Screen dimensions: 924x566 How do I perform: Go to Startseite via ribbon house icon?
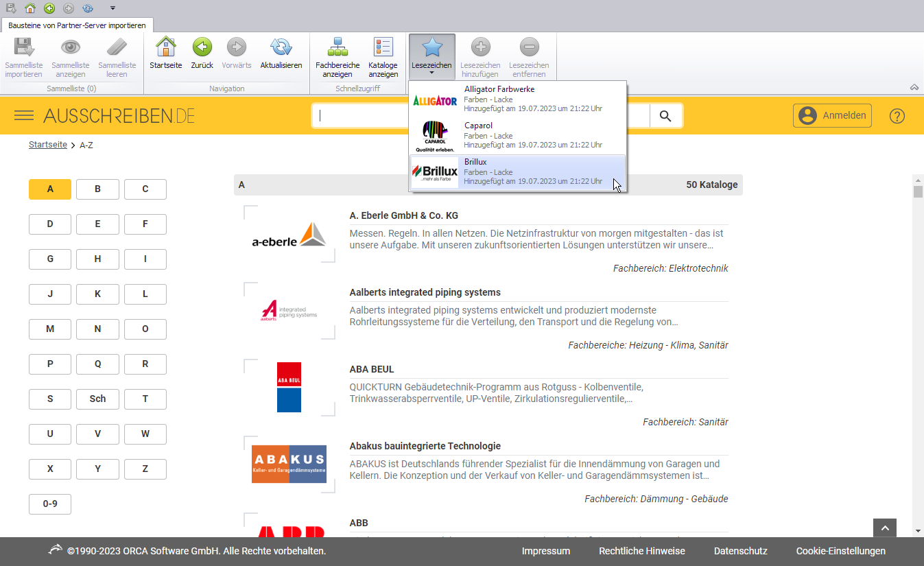[x=166, y=47]
